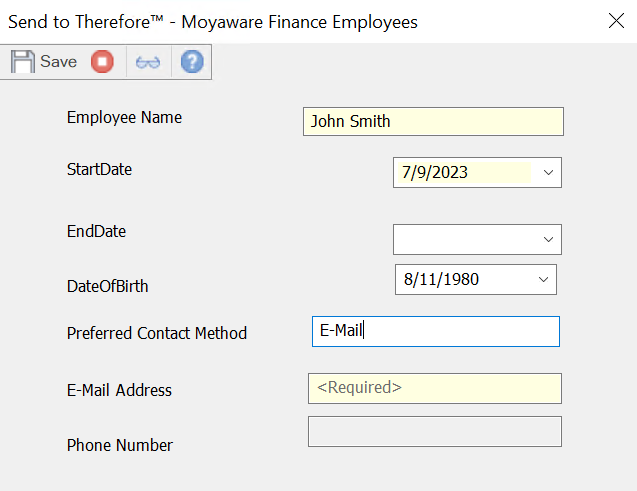
Task: Open the DateOfBirth dropdown arrow
Action: (x=544, y=279)
